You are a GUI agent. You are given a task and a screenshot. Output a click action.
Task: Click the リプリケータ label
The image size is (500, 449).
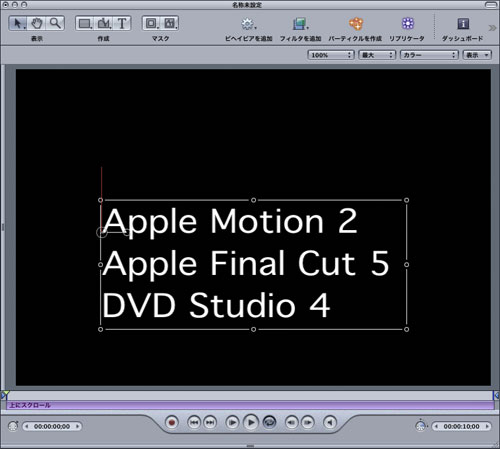click(407, 39)
